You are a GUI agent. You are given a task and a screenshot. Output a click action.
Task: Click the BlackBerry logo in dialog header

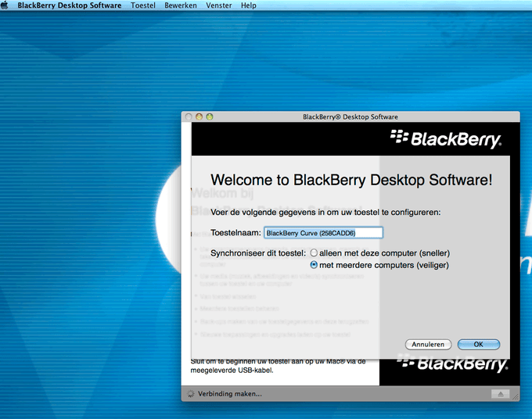[x=445, y=139]
